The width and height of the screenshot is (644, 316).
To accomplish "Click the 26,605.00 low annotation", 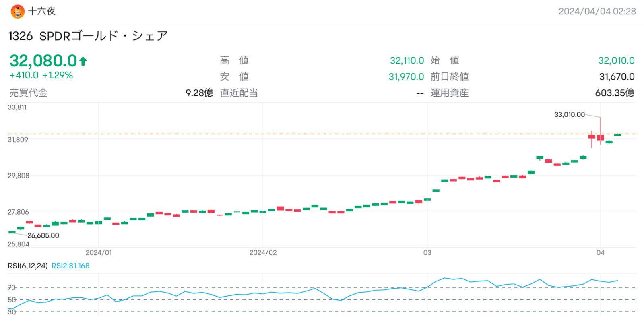I will (43, 235).
